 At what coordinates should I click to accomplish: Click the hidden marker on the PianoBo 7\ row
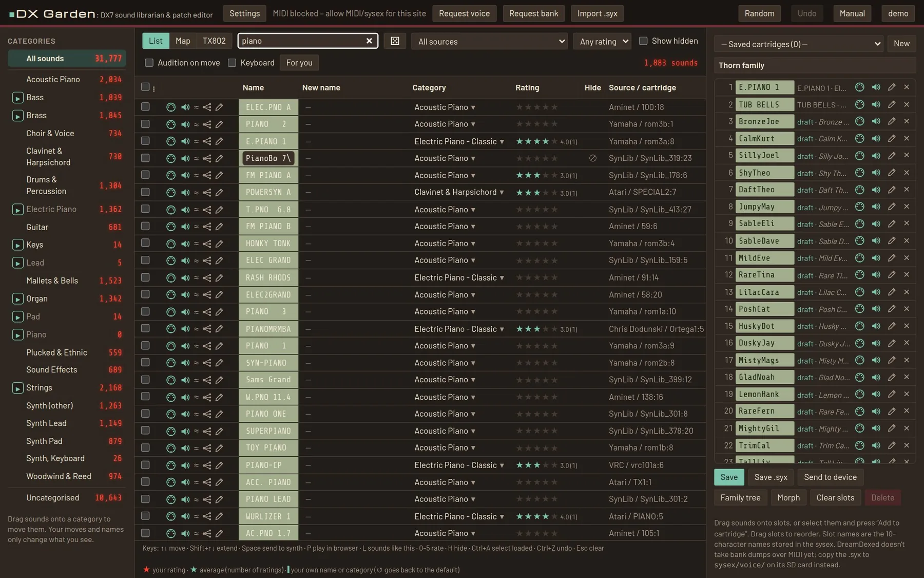(x=593, y=158)
